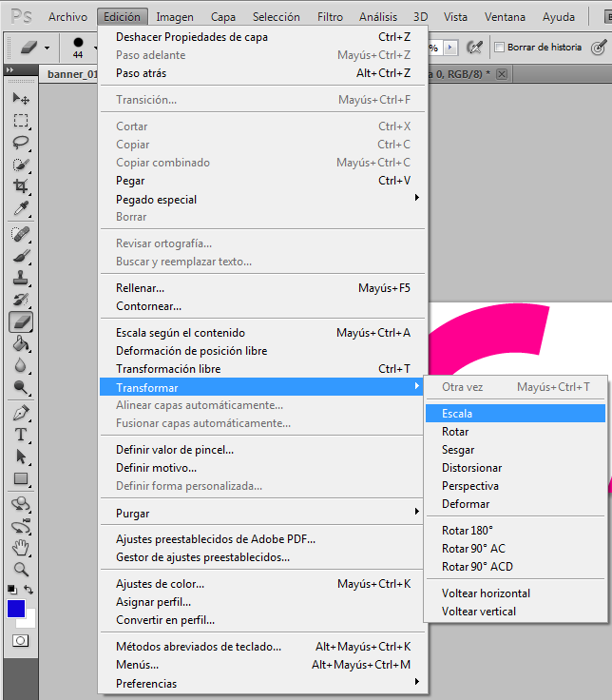This screenshot has width=612, height=700.
Task: Select the Clone Stamp tool
Action: tap(21, 278)
